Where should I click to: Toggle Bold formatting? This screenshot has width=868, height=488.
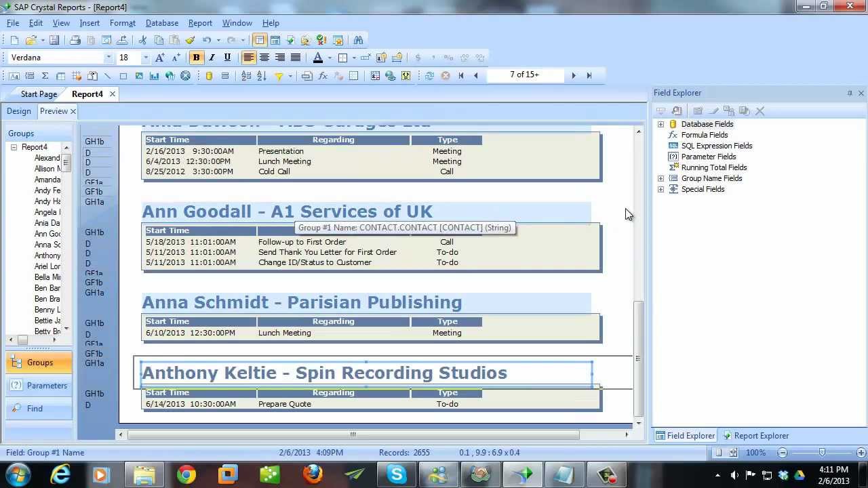196,58
